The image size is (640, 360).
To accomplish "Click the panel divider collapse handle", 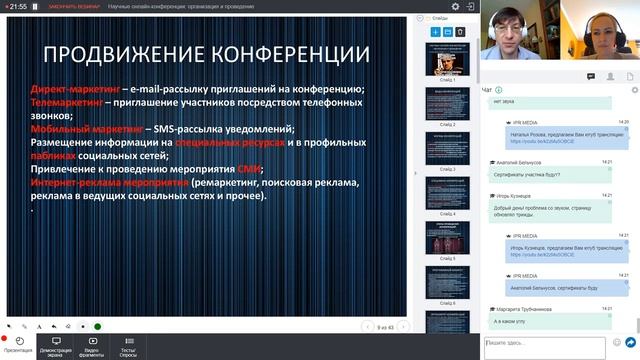I will click(416, 173).
